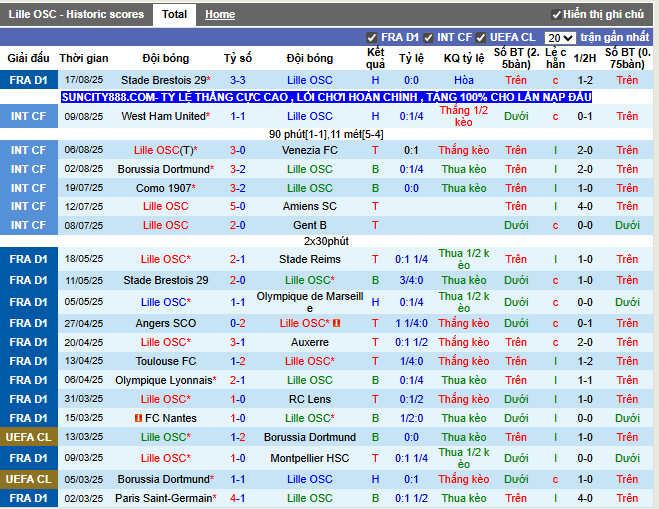Select the KQ tỷ lệ column header
Viewport: 659px width, 509px height.
point(464,58)
